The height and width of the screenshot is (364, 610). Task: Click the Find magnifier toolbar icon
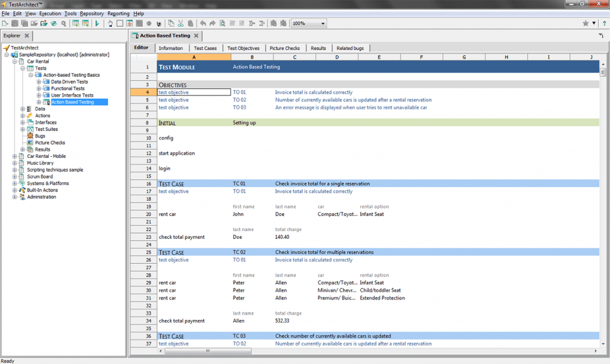click(63, 23)
